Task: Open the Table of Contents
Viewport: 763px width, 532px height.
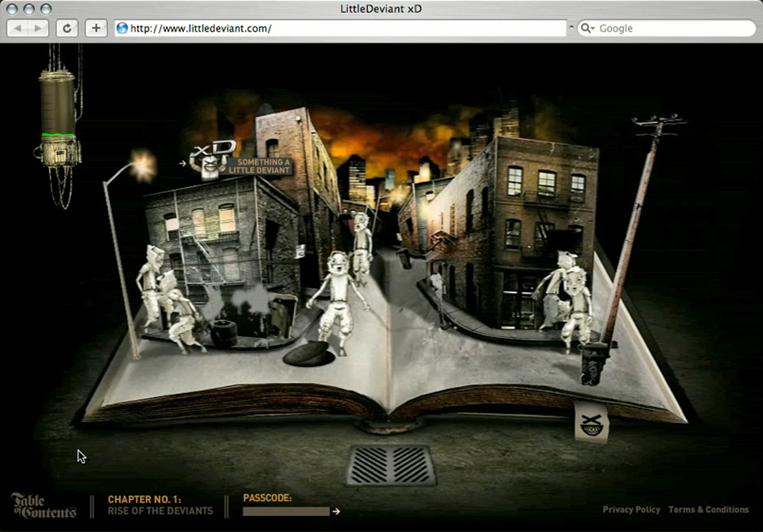Action: point(43,506)
